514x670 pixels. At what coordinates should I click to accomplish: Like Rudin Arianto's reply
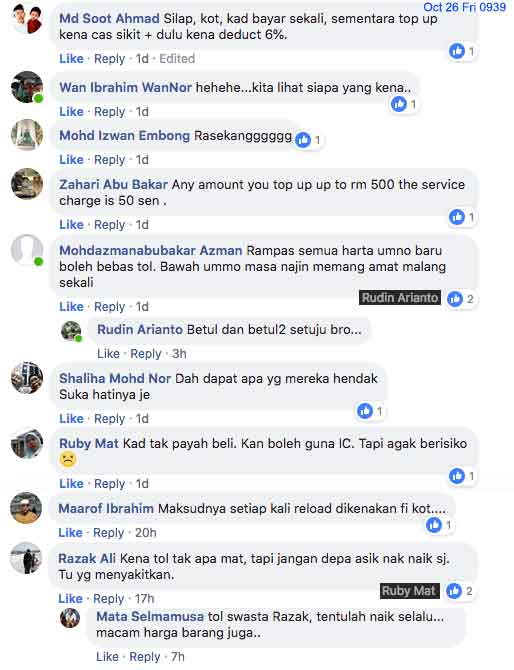[108, 353]
